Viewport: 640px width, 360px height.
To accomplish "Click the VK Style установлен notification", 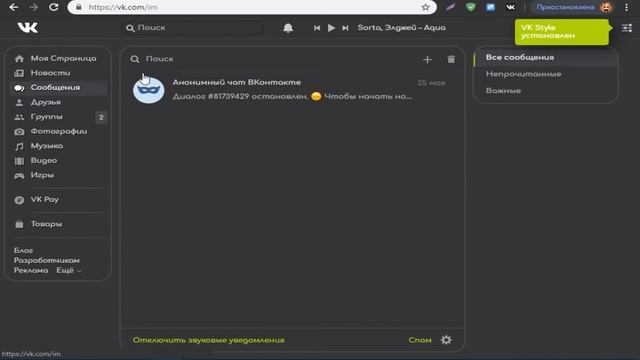I will tap(562, 32).
